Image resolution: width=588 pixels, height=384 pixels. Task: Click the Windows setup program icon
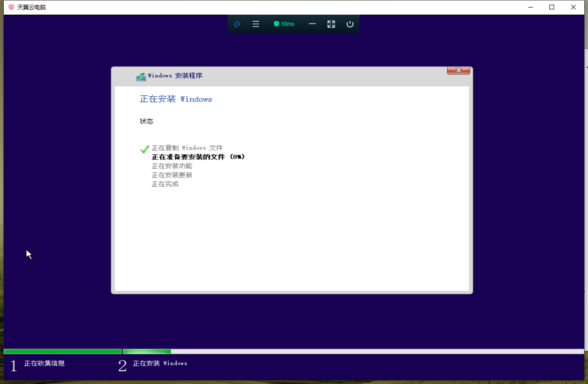tap(141, 76)
